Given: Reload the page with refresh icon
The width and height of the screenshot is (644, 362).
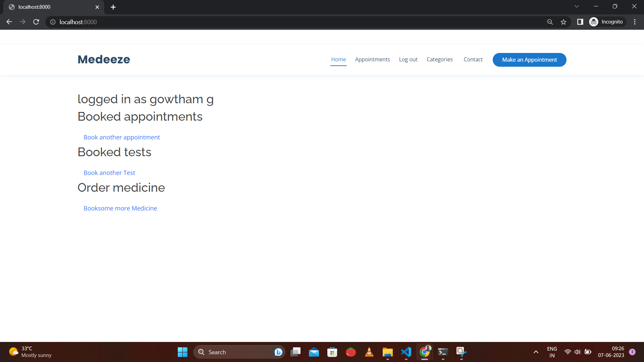Looking at the screenshot, I should coord(36,22).
